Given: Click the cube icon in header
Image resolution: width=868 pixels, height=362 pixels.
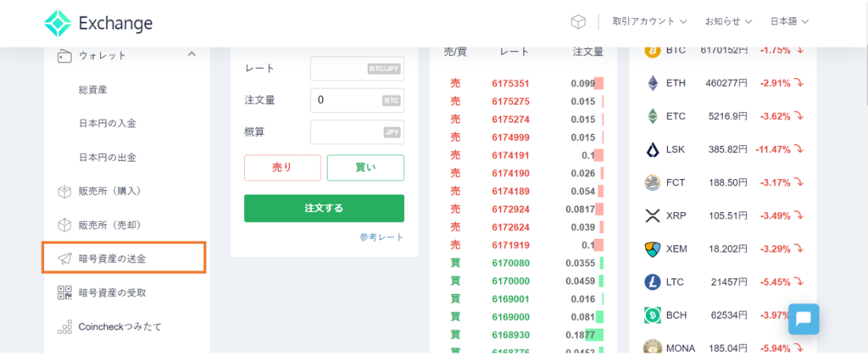Looking at the screenshot, I should (578, 21).
